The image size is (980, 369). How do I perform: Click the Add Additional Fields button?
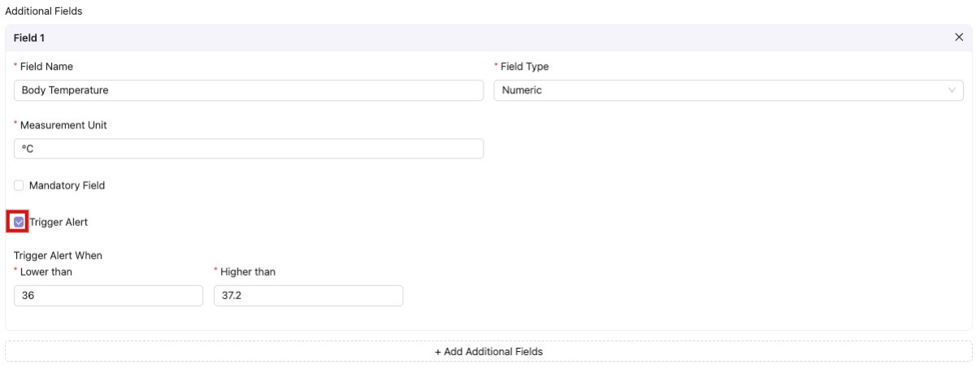coord(488,352)
